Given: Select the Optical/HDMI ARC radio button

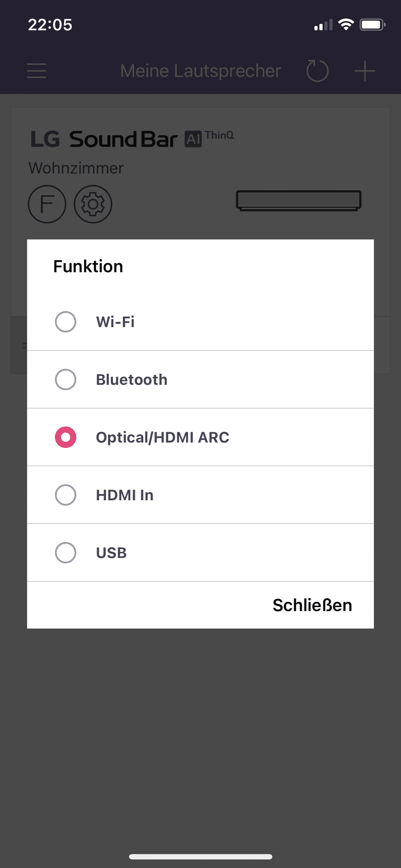Looking at the screenshot, I should point(66,437).
